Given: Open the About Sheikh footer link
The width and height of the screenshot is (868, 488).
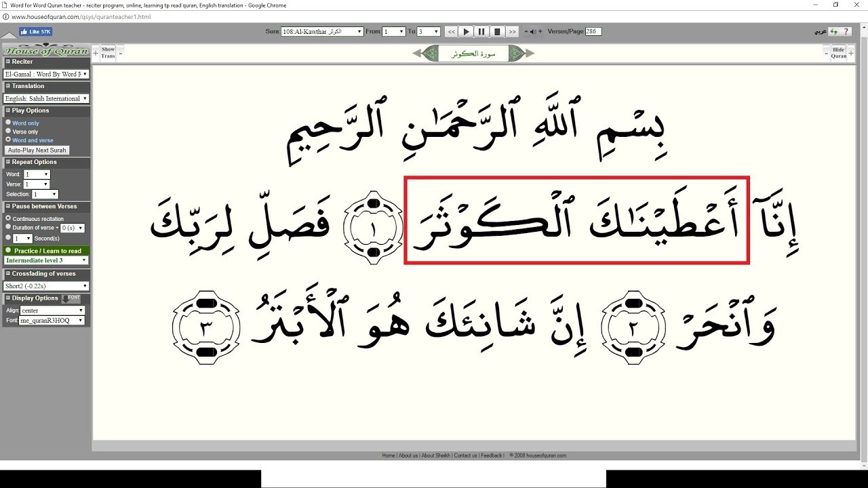Looking at the screenshot, I should (x=436, y=455).
